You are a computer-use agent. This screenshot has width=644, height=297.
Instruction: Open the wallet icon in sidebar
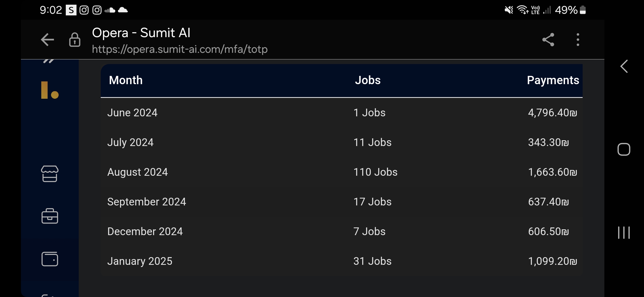pyautogui.click(x=50, y=259)
